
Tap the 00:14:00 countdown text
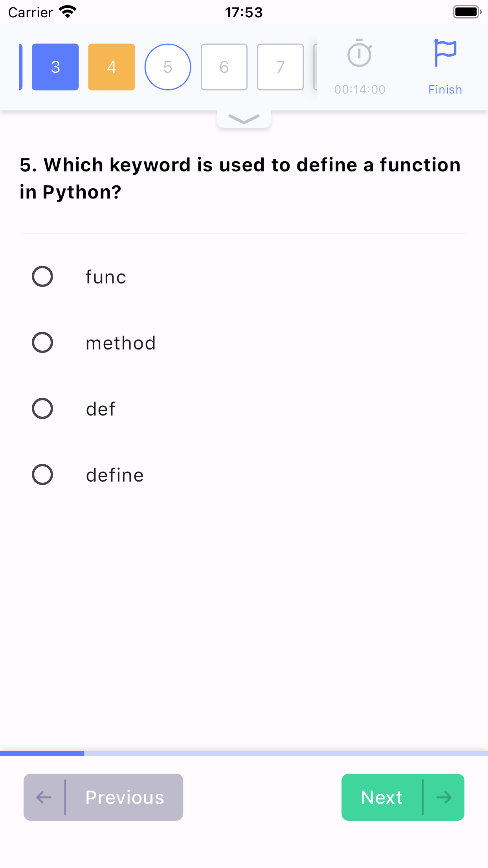(x=360, y=90)
